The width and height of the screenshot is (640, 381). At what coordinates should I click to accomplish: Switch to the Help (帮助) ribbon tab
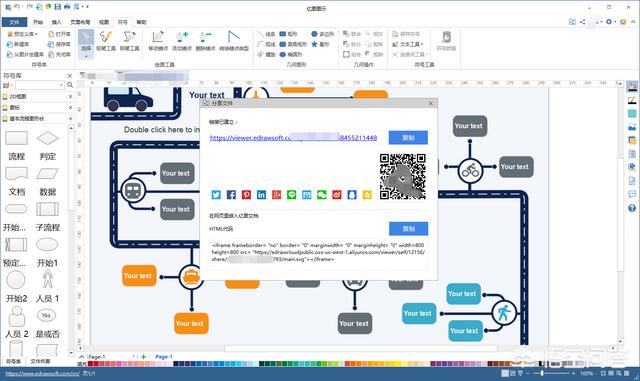tap(141, 22)
